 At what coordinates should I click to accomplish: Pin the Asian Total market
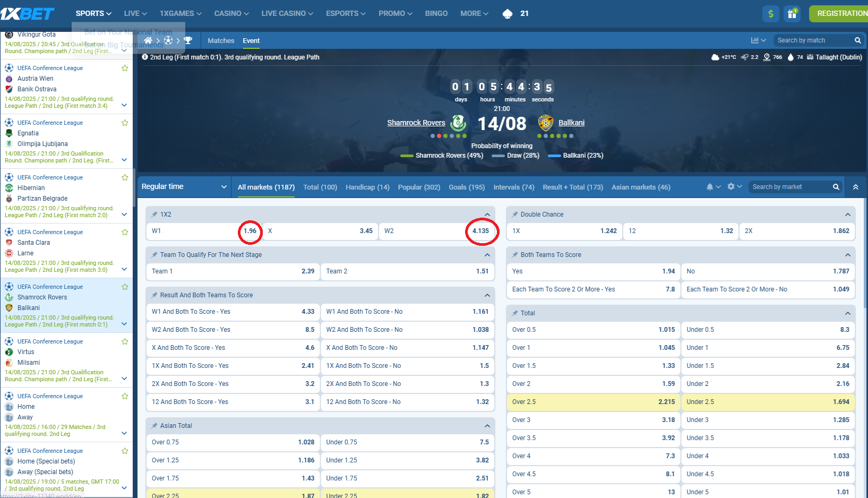[154, 426]
